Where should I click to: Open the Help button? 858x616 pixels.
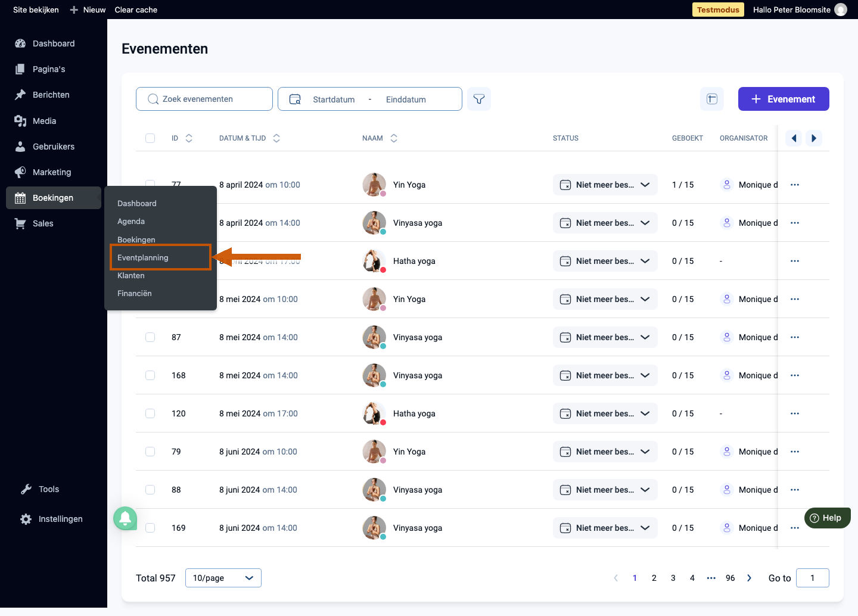pyautogui.click(x=827, y=518)
